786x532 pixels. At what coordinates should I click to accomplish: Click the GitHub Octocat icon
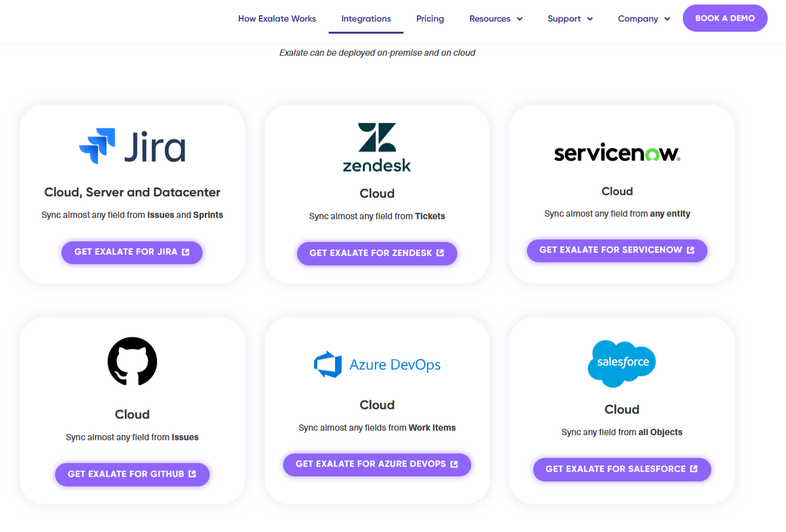click(x=132, y=361)
